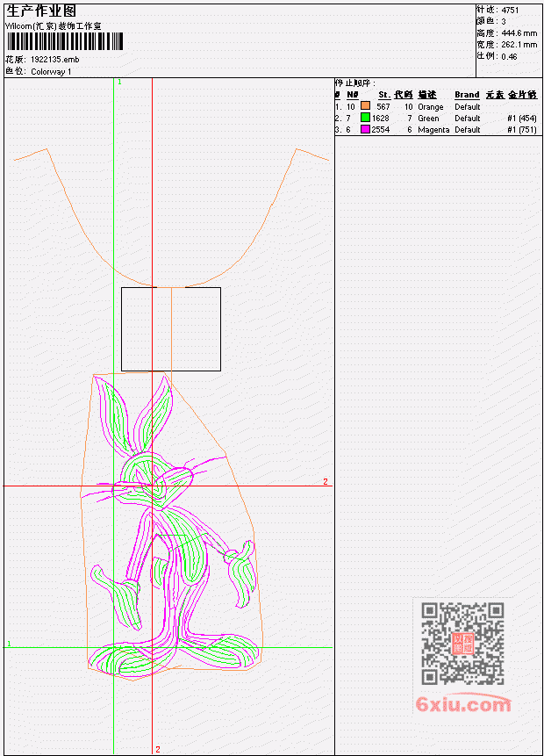Click the orange thread color swatch
Viewport: 544px width, 756px height.
(365, 106)
